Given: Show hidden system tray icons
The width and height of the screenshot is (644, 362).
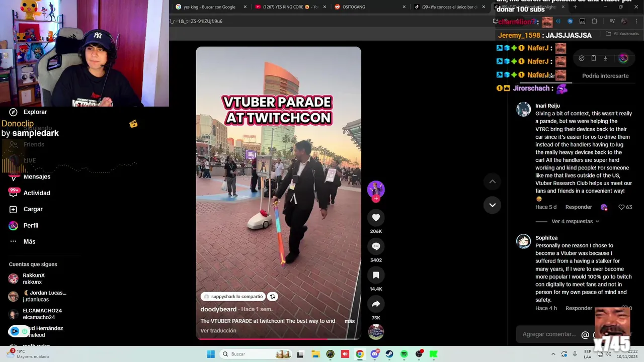Looking at the screenshot, I should tap(553, 354).
